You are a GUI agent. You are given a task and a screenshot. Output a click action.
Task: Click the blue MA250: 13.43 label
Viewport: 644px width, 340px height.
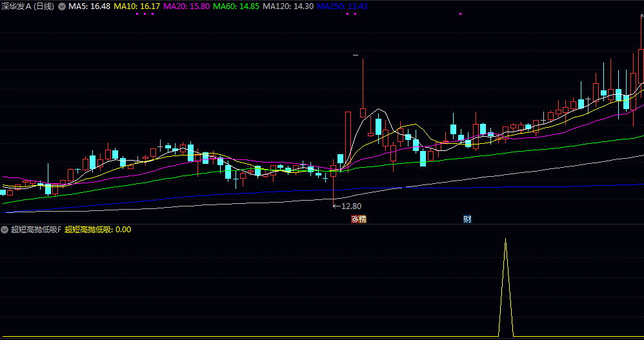[343, 6]
